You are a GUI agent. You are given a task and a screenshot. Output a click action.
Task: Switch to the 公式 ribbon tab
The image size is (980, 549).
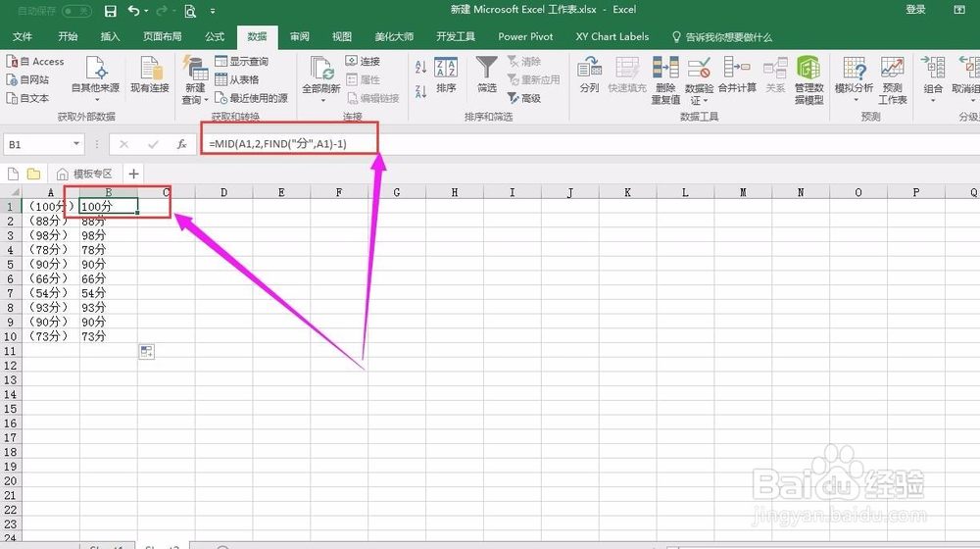[215, 37]
